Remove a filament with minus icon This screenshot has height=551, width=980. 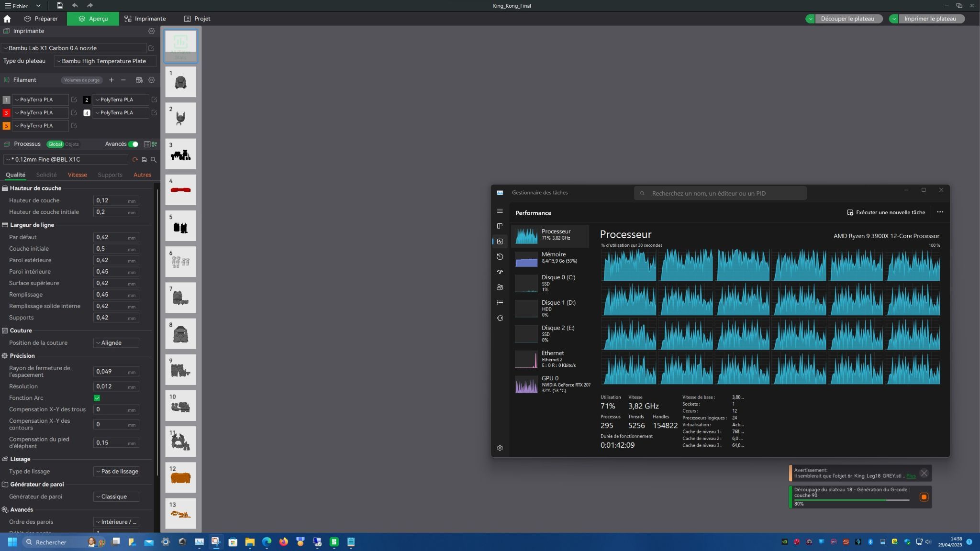(x=123, y=80)
